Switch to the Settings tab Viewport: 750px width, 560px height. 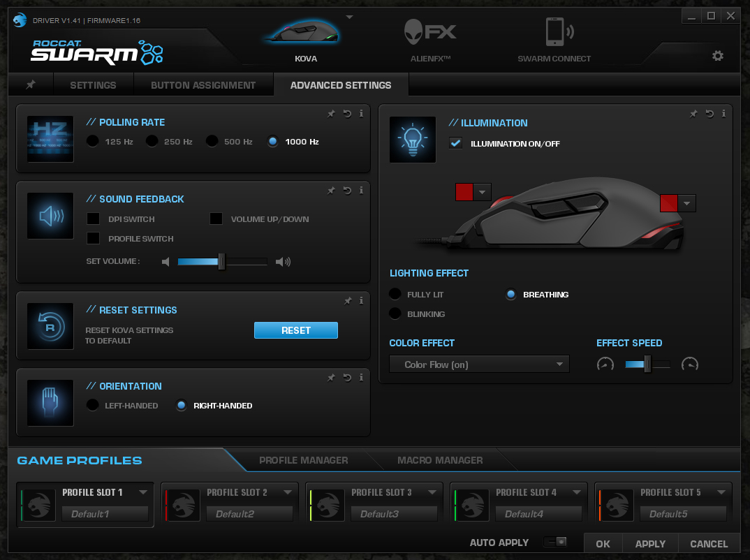94,85
